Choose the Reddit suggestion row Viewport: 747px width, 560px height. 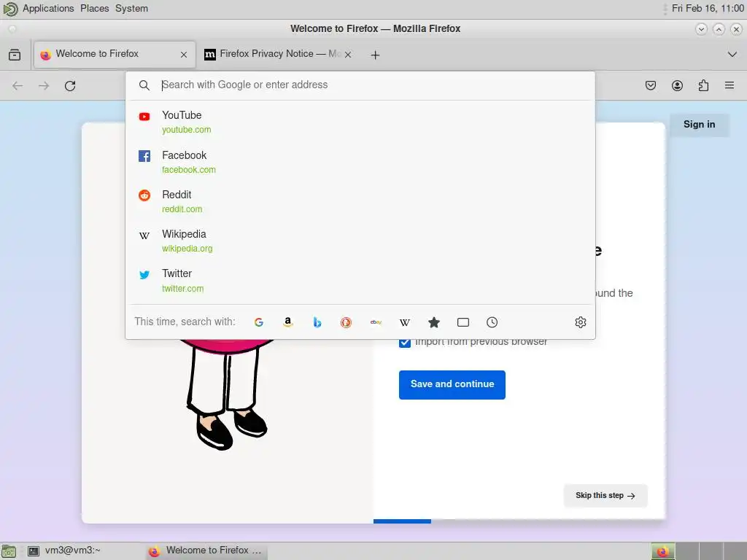coord(360,201)
